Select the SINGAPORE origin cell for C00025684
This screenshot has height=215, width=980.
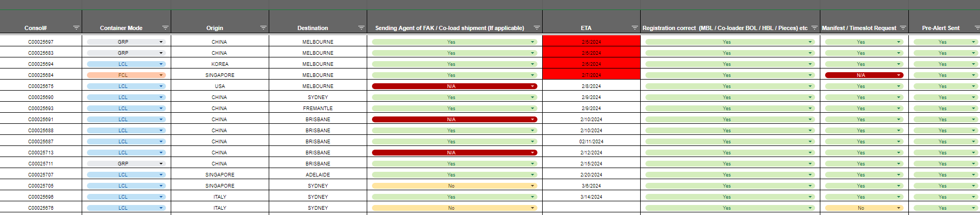220,75
